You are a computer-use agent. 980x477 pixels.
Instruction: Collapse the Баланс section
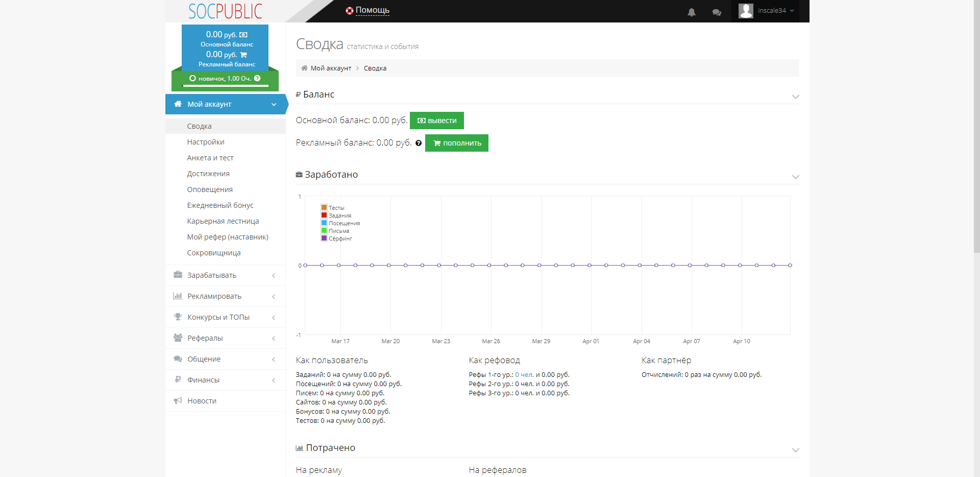(x=795, y=97)
